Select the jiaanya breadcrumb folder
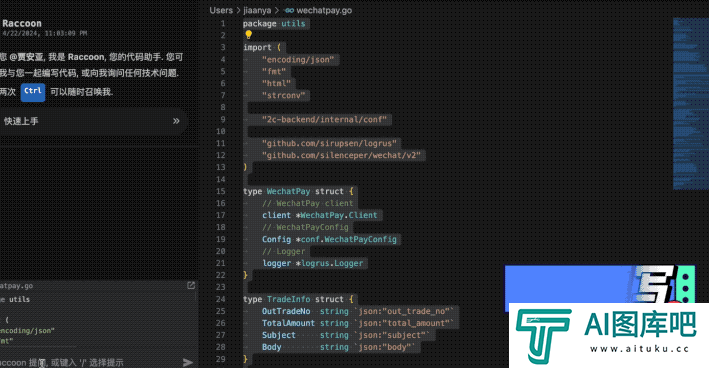 coord(257,10)
